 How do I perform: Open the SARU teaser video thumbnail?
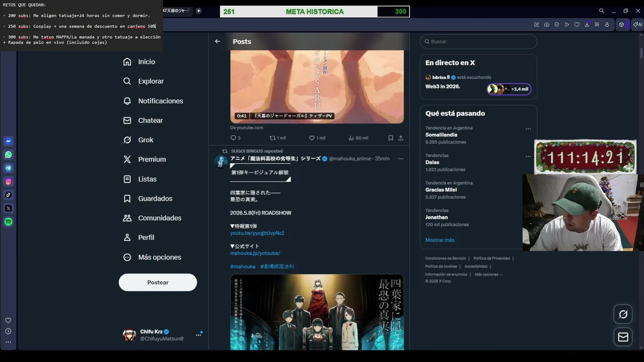pyautogui.click(x=317, y=86)
